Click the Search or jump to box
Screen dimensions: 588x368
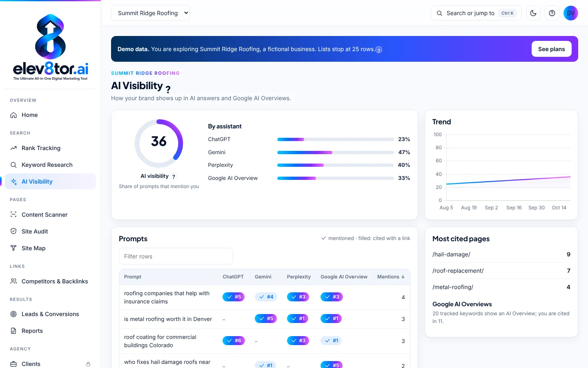pos(476,13)
